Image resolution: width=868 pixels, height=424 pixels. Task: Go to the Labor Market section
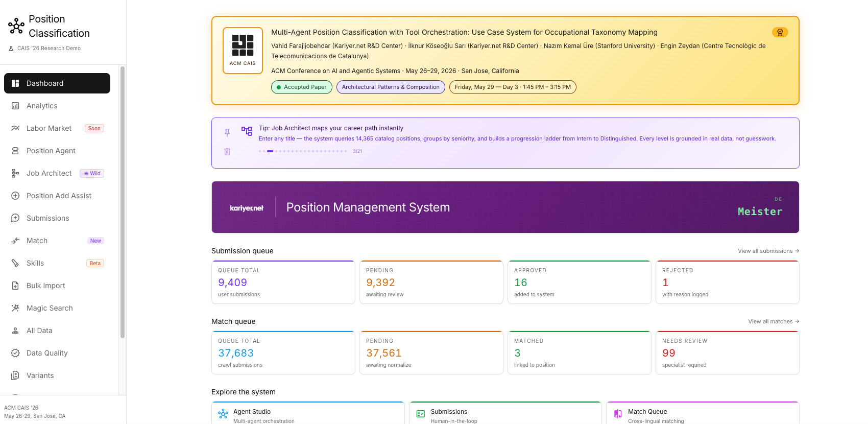(57, 128)
